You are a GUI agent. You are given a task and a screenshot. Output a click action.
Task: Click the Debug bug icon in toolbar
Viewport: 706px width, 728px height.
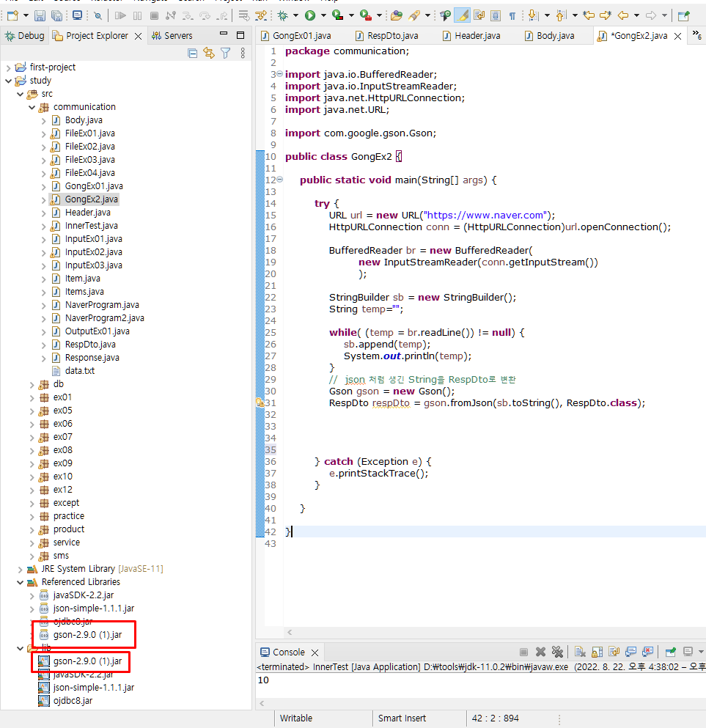[x=283, y=16]
